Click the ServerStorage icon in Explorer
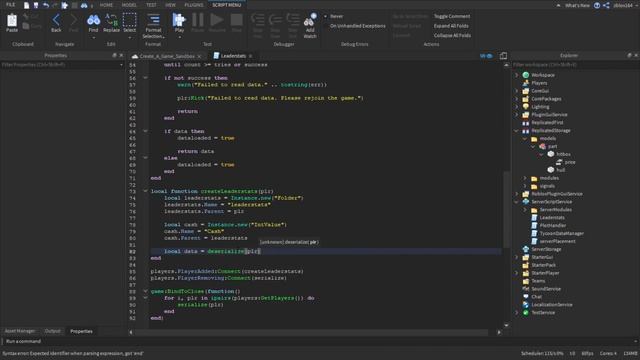 point(526,249)
